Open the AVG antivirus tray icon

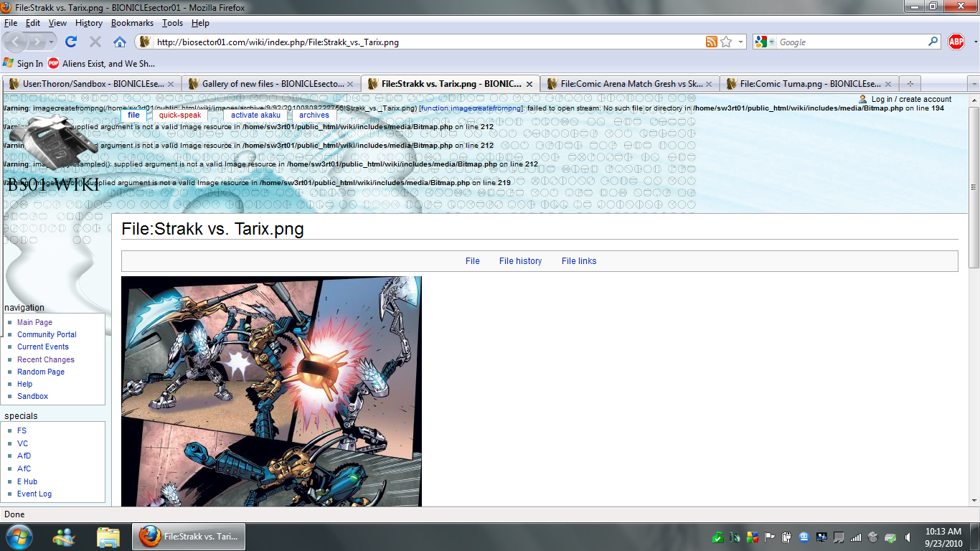point(753,537)
